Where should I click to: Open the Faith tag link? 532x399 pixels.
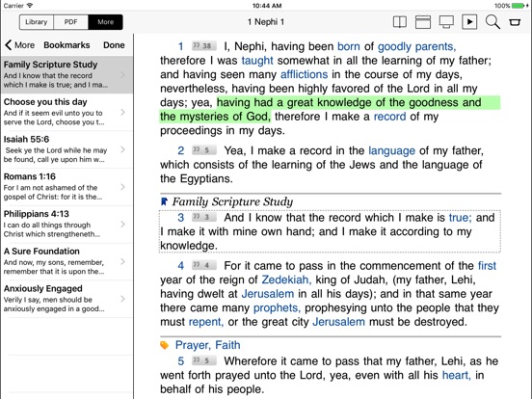pos(227,345)
